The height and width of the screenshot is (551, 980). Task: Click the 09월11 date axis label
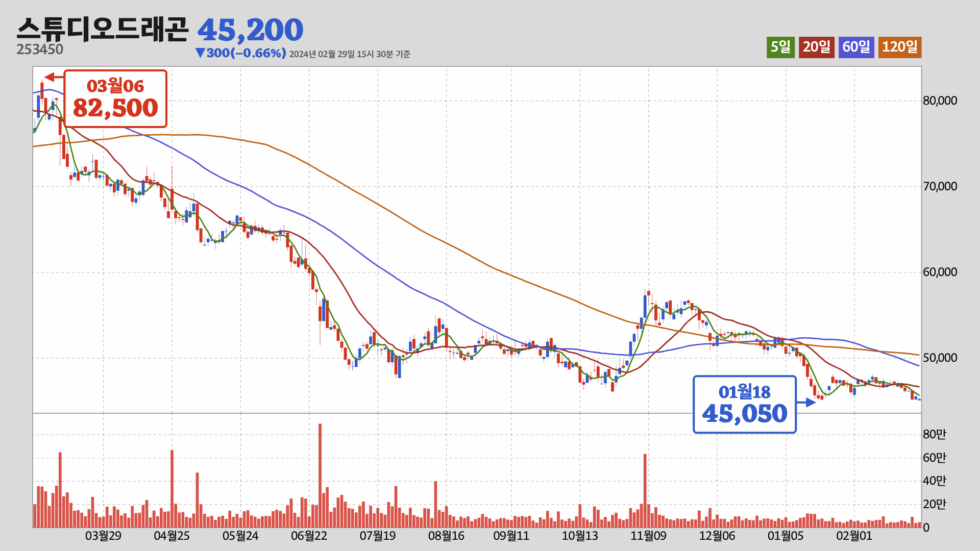tap(511, 536)
